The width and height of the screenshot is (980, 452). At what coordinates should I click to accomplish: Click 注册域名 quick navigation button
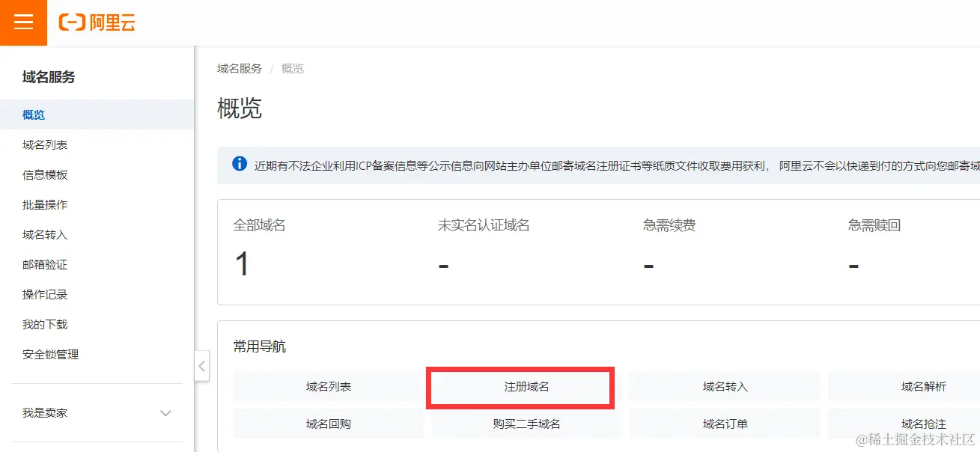(526, 387)
